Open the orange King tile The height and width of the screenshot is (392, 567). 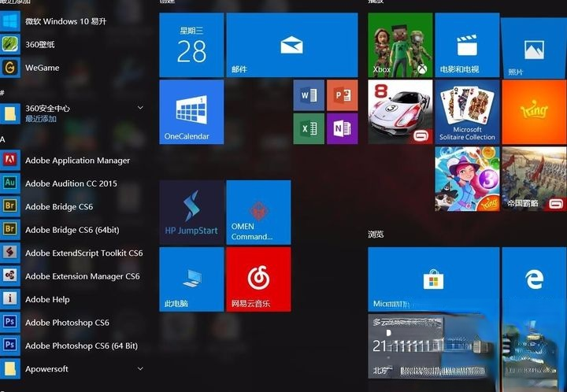tap(535, 112)
